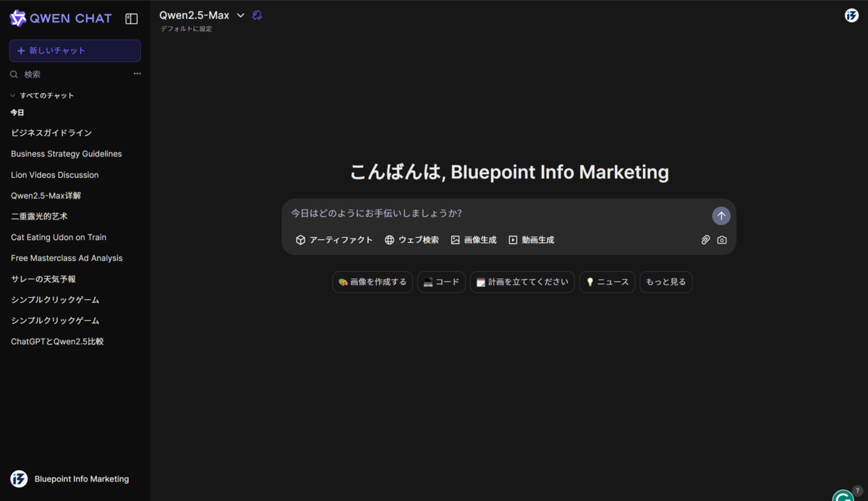The width and height of the screenshot is (868, 501).
Task: Toggle ウェブ検索 web search
Action: pos(412,240)
